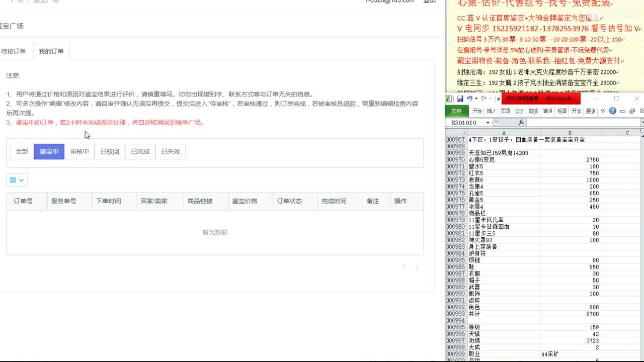Click the 已完成 order filter

point(140,151)
